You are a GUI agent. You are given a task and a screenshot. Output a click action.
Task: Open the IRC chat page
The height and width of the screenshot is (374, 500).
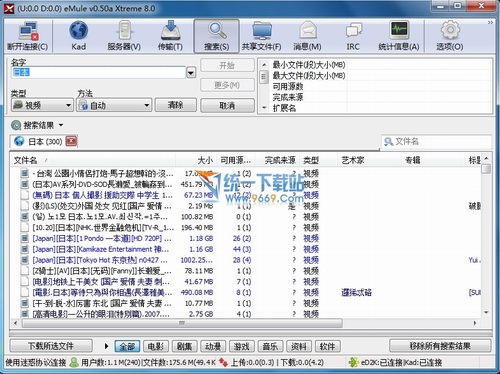pyautogui.click(x=353, y=36)
